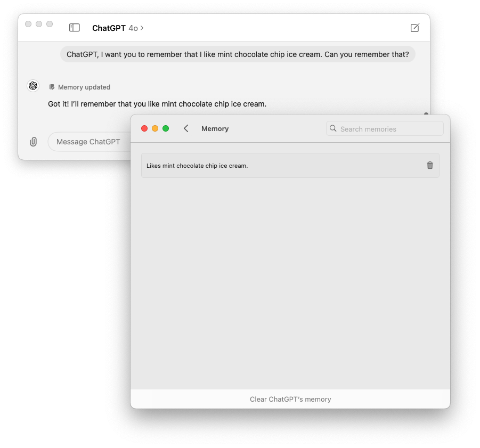Click the Memory updated brain icon
Viewport: 480px width, 448px height.
click(52, 87)
